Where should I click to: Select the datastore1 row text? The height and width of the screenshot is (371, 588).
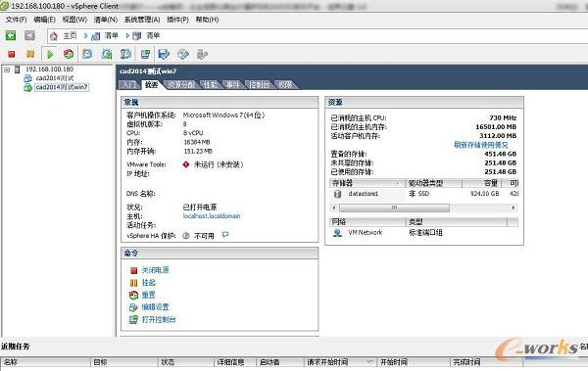tap(363, 194)
